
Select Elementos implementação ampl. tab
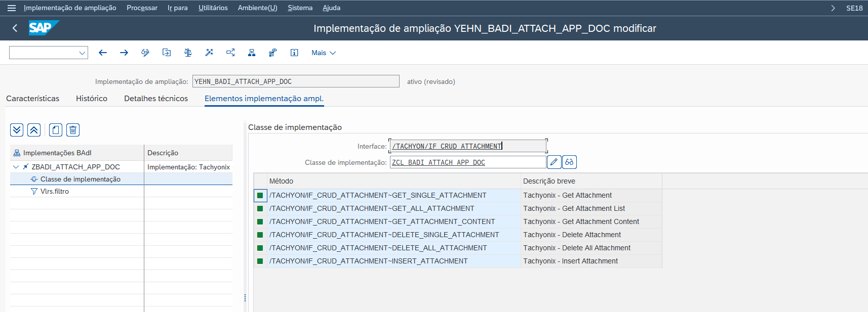click(264, 99)
